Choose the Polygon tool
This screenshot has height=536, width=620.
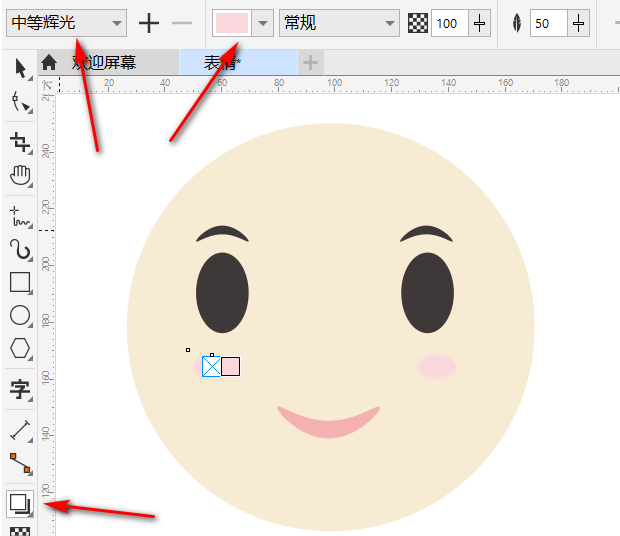click(x=20, y=349)
